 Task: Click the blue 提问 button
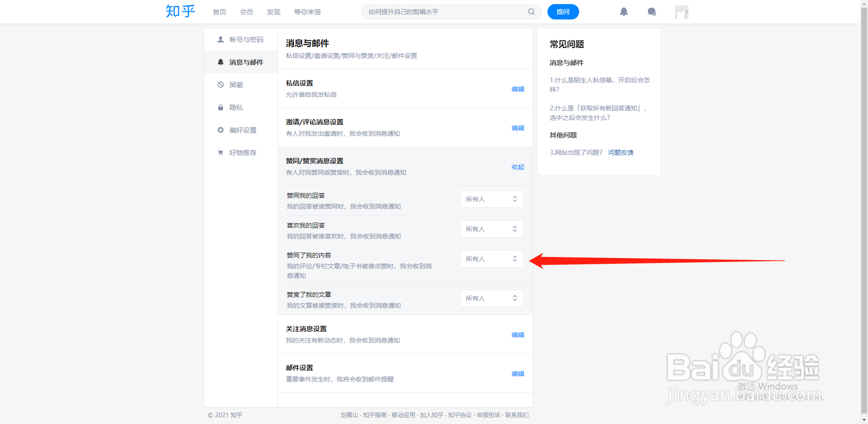tap(563, 12)
